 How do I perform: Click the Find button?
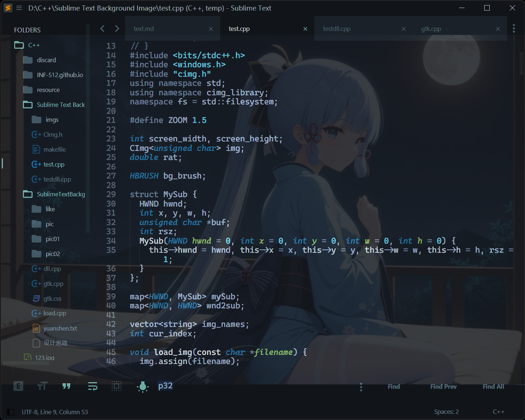(394, 387)
